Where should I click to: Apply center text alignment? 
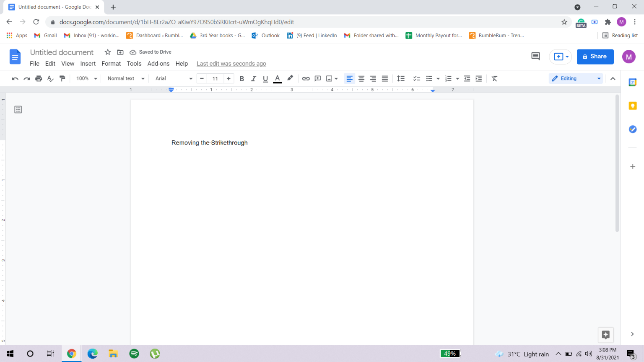[x=361, y=78]
